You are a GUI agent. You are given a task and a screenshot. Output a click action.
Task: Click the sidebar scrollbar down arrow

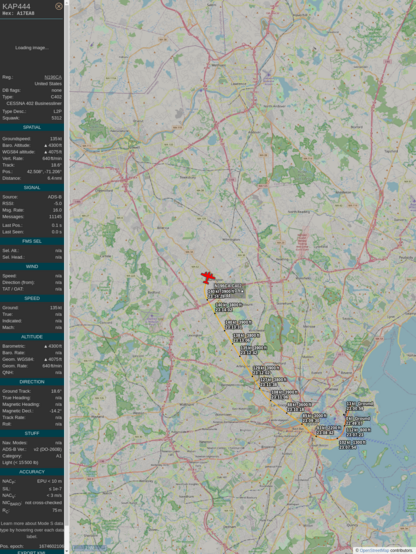click(66, 552)
